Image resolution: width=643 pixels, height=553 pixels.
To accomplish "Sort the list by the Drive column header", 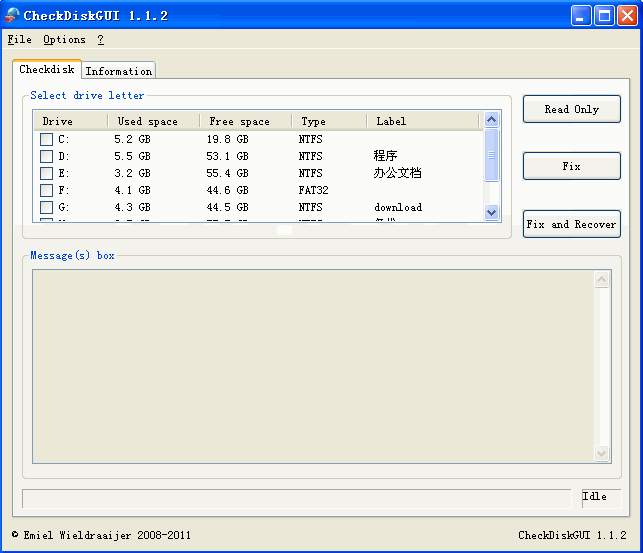I will pyautogui.click(x=71, y=121).
